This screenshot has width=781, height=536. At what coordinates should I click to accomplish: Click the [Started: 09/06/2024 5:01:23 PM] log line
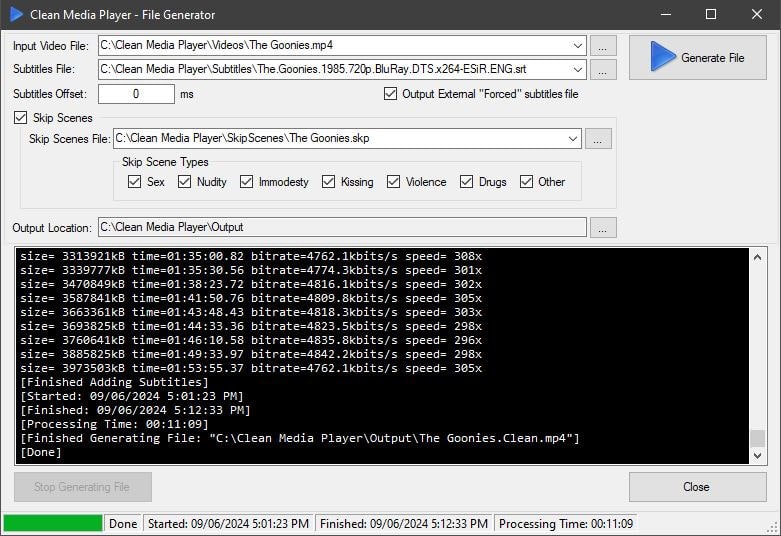tap(131, 396)
